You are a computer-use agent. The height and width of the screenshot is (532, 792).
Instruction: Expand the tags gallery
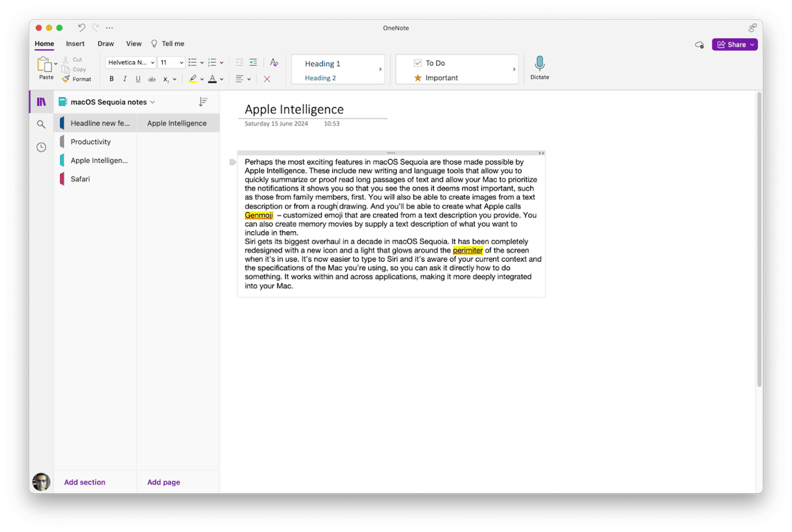click(514, 69)
